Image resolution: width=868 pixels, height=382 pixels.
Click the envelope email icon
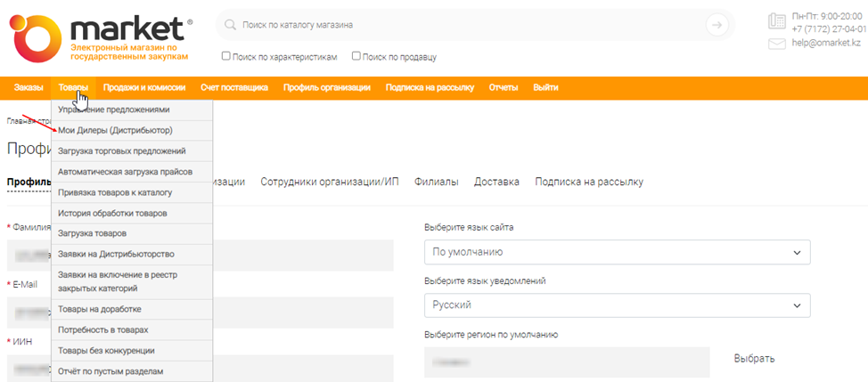(x=775, y=44)
